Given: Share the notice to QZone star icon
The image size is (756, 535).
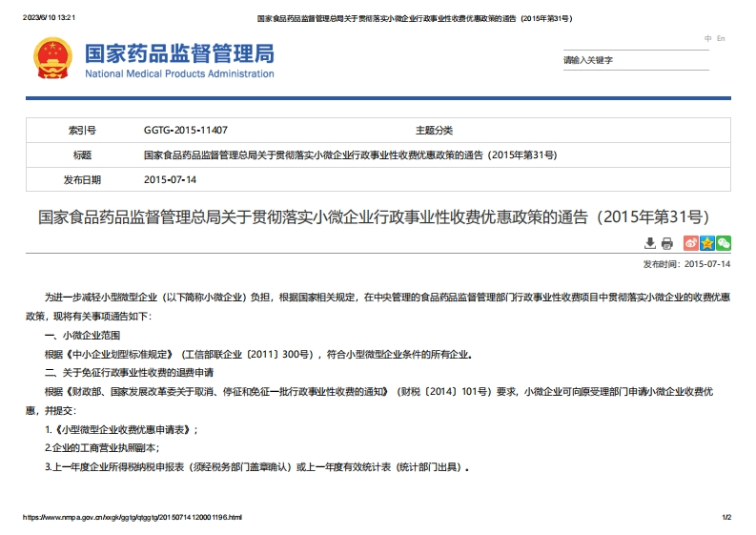Looking at the screenshot, I should [x=707, y=244].
